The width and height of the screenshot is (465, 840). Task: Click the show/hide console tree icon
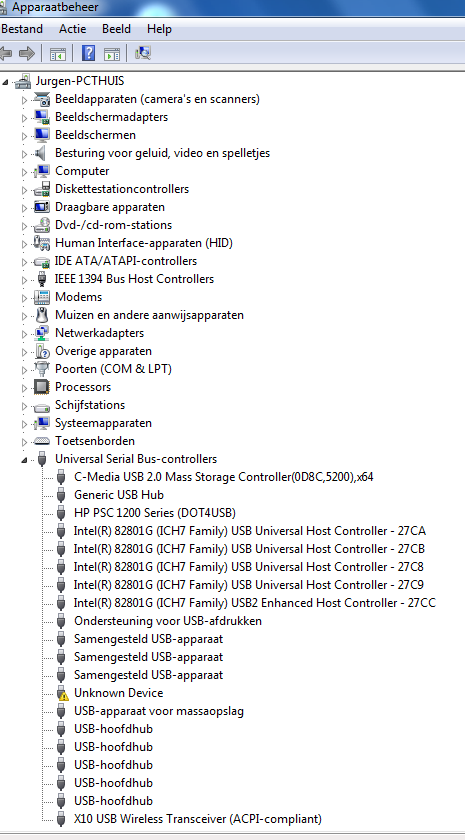pos(58,54)
